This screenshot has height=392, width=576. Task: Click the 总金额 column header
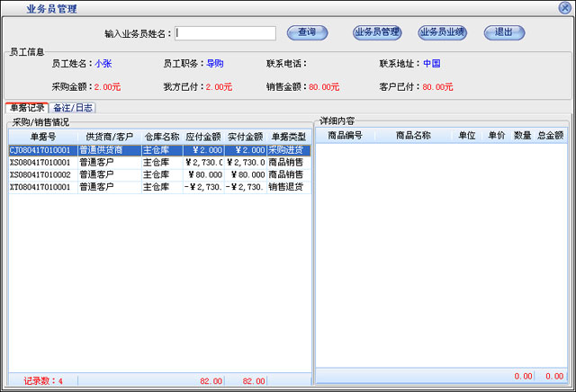551,136
